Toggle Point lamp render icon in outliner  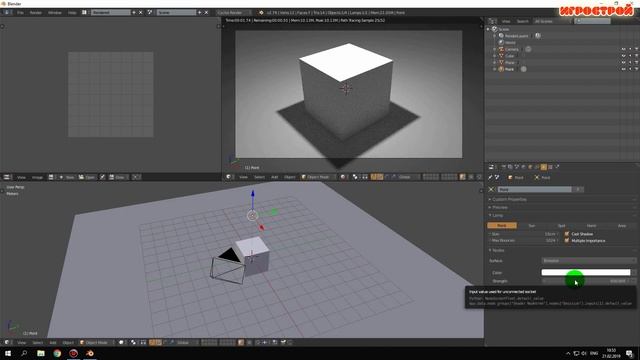(x=636, y=69)
